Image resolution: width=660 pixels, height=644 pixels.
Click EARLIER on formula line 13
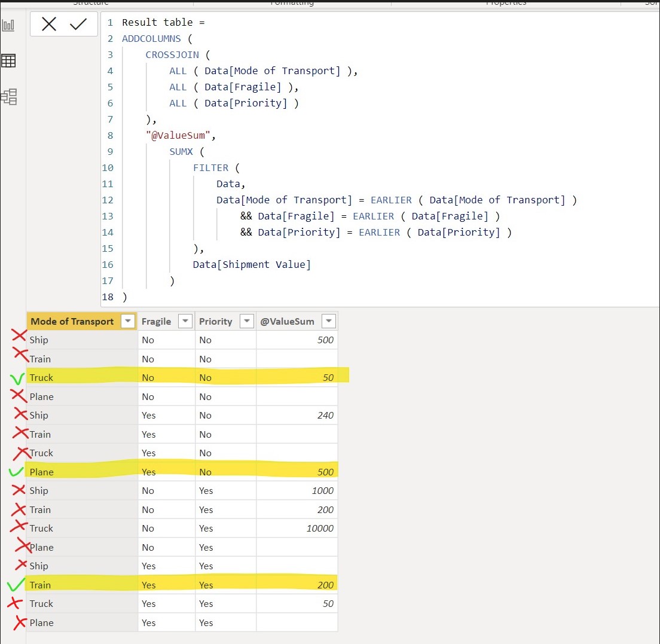pyautogui.click(x=374, y=216)
